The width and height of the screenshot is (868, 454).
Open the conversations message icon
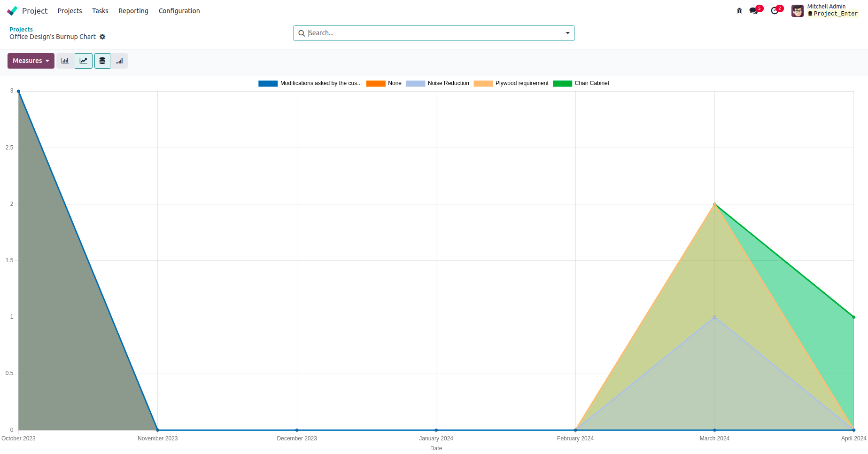(754, 11)
